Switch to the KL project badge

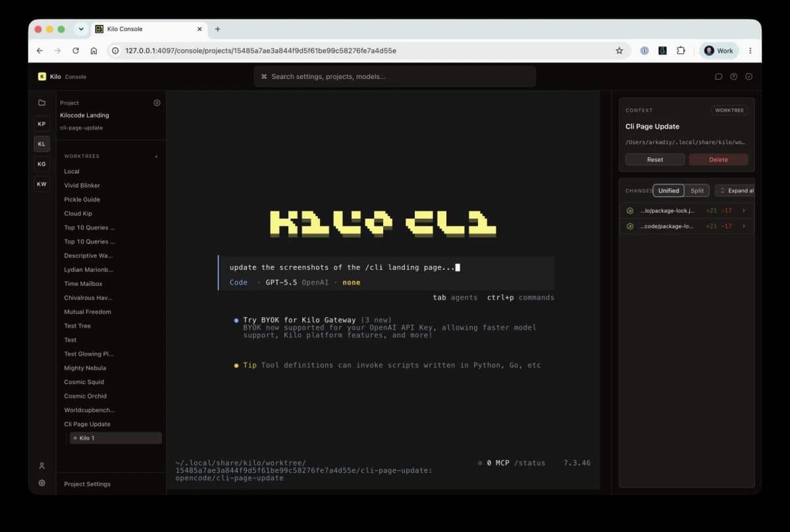[x=42, y=144]
